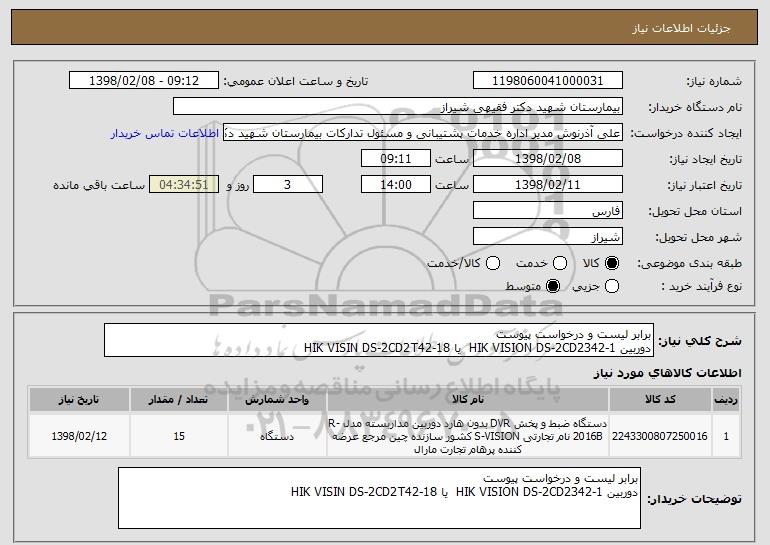Click the تاریخ نیاز column header
Image resolution: width=770 pixels, height=545 pixels.
tap(79, 400)
